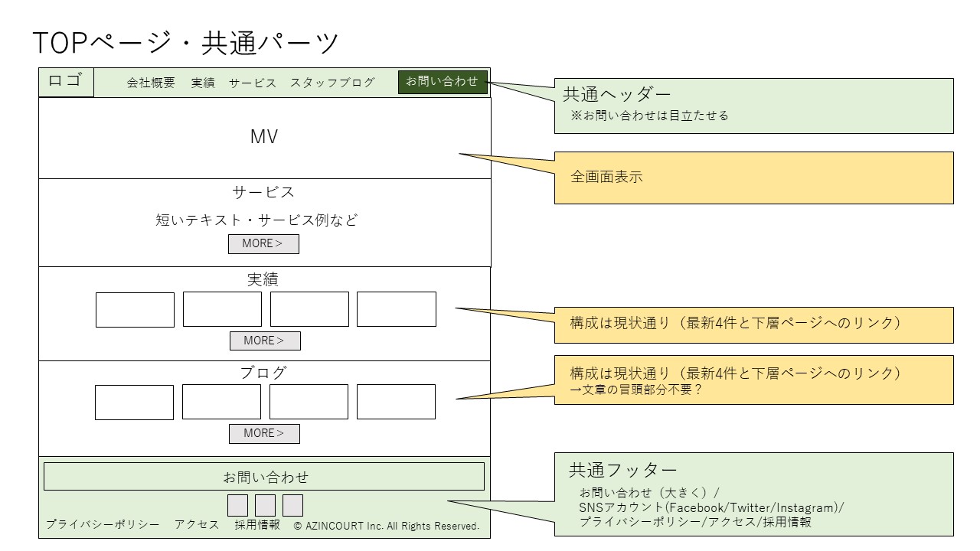Click MORE button under the ブログ thumbnails
Screen dimensions: 980x551
(264, 433)
